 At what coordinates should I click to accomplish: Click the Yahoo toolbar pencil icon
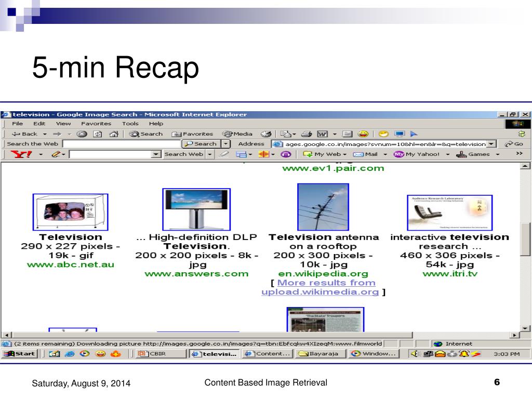point(56,154)
